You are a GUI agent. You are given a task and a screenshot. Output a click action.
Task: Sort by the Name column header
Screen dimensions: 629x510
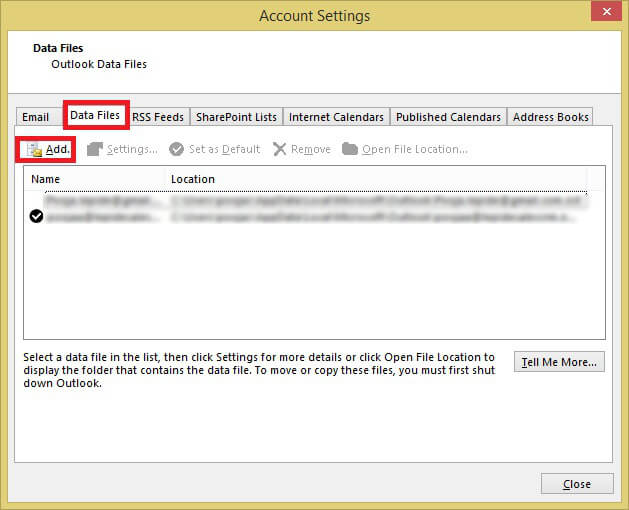[x=95, y=179]
